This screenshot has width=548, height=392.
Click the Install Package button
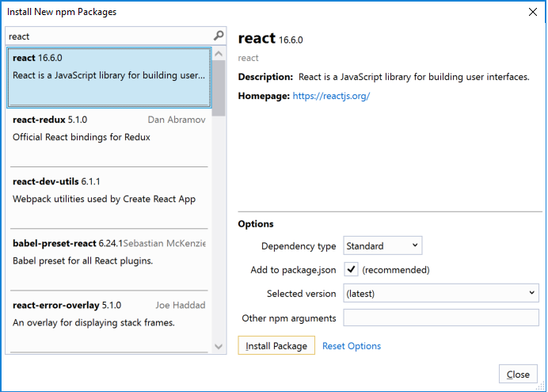tap(276, 346)
